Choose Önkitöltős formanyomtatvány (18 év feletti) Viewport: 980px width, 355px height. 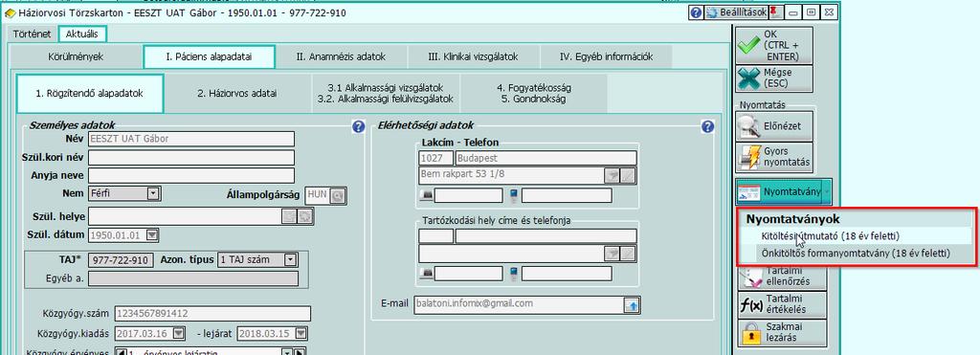click(855, 254)
